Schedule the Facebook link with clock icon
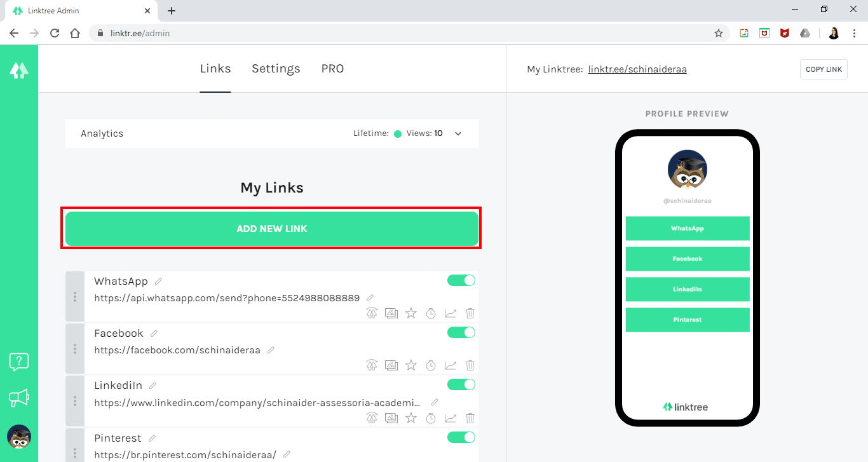The image size is (868, 462). coord(431,365)
